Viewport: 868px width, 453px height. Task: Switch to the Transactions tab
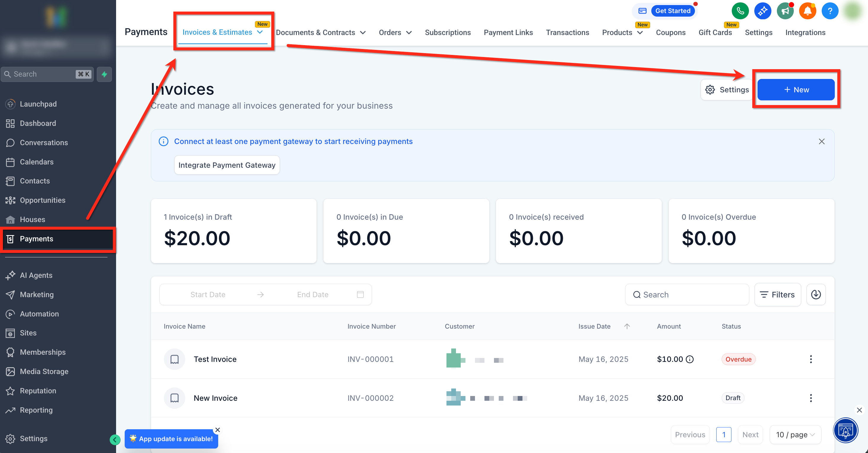[567, 32]
